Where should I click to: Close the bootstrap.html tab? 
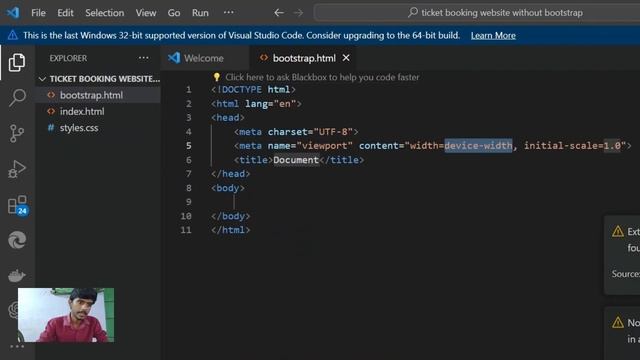[346, 58]
